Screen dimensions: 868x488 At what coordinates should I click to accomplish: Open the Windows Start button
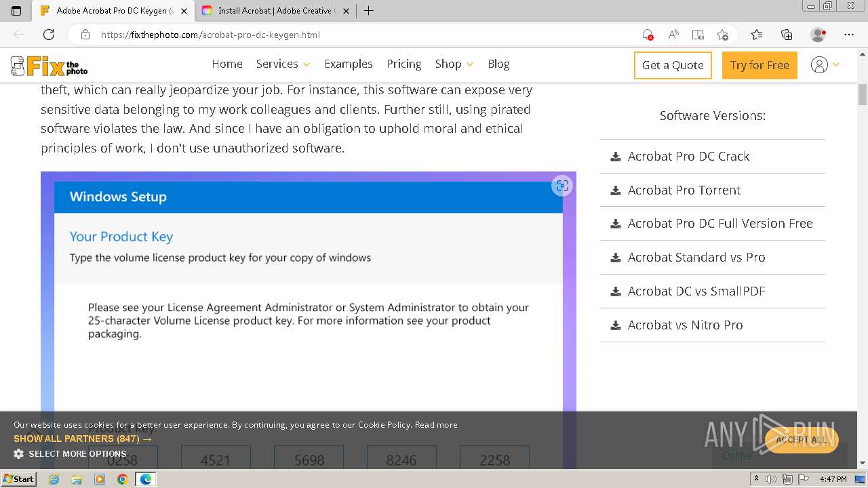click(18, 479)
